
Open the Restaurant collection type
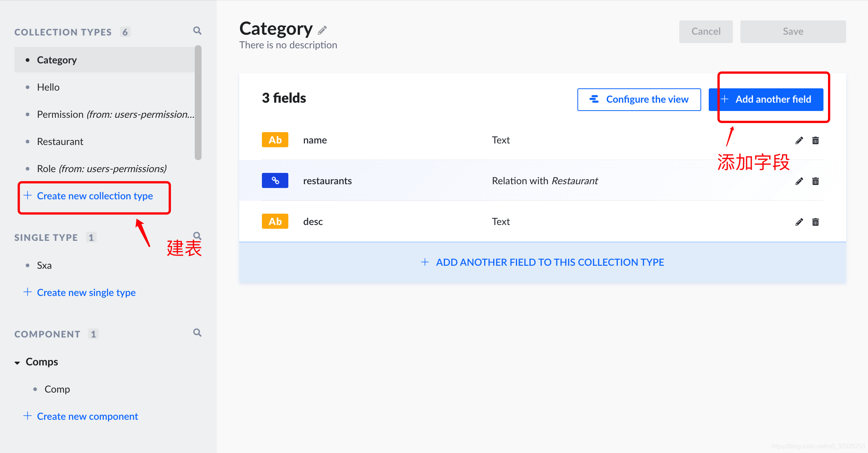pyautogui.click(x=60, y=142)
